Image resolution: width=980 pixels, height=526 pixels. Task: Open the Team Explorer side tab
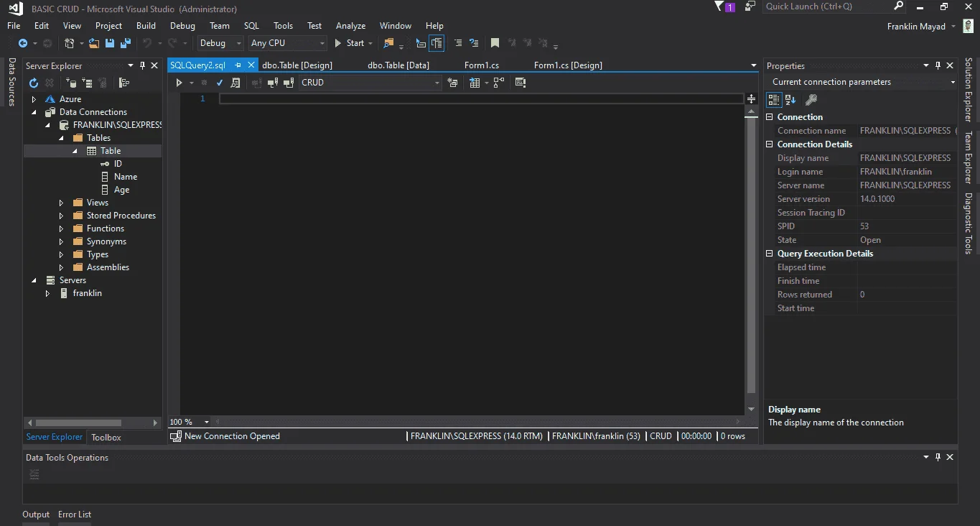[969, 157]
